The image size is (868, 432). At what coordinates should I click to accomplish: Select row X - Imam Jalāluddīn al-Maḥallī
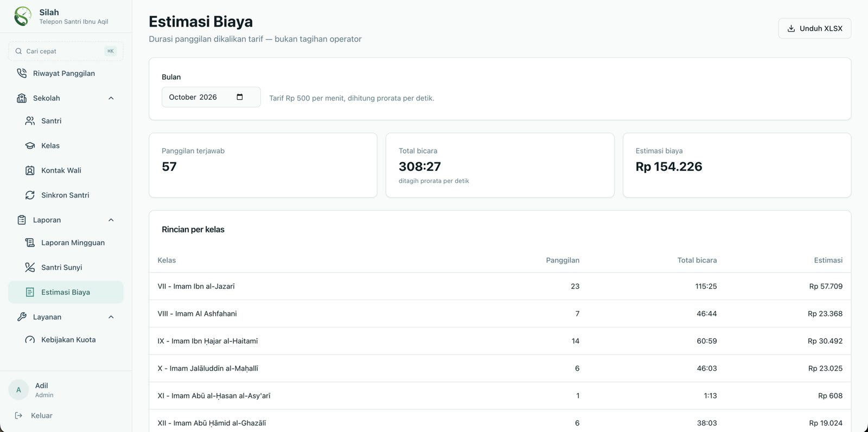500,369
